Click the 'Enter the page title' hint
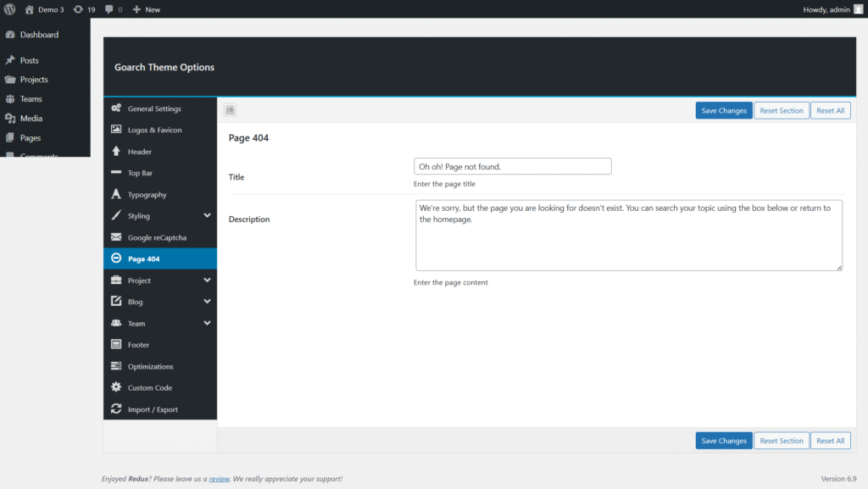Screen dimensions: 868x489 point(444,184)
